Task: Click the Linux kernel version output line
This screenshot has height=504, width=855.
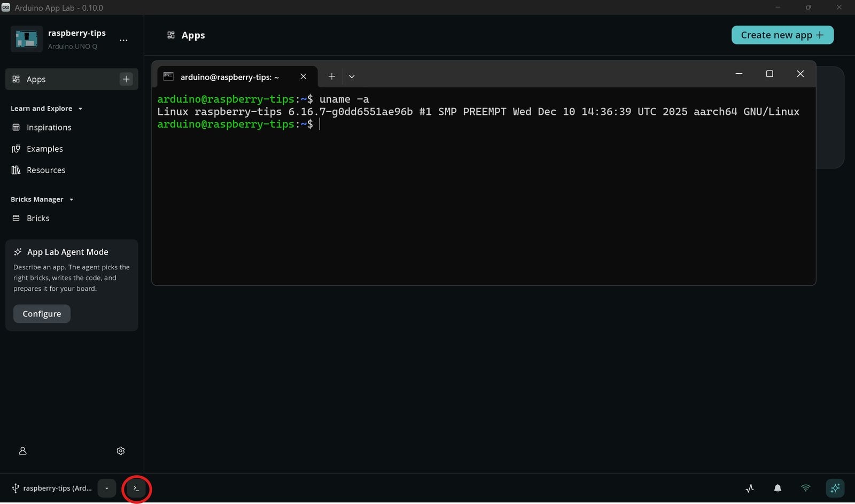Action: (478, 112)
